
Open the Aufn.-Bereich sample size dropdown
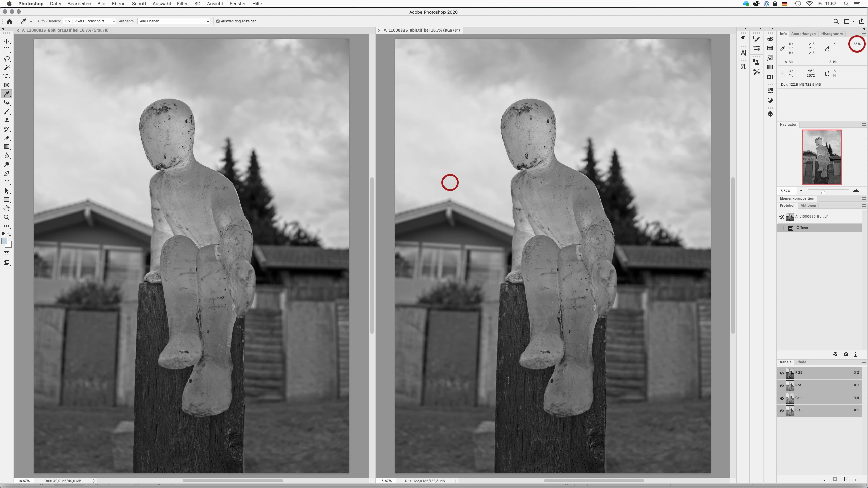90,21
